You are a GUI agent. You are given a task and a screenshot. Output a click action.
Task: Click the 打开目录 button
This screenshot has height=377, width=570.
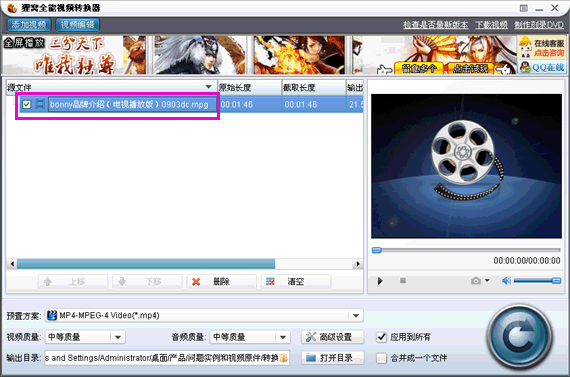point(333,358)
